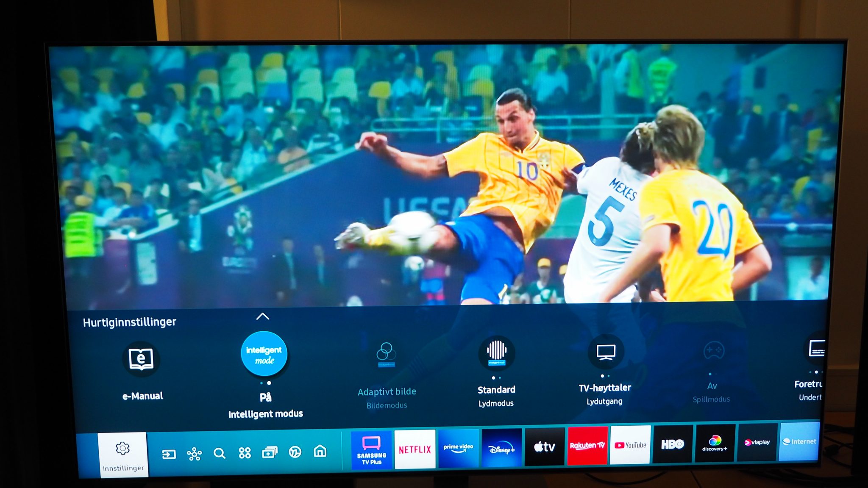Open the SmartThings icon

pyautogui.click(x=194, y=454)
